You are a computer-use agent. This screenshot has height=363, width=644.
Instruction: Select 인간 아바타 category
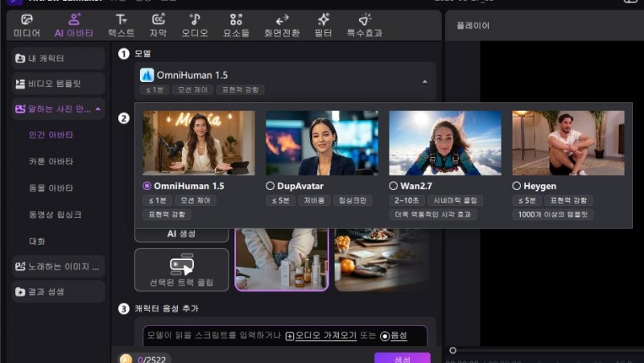[x=51, y=134]
